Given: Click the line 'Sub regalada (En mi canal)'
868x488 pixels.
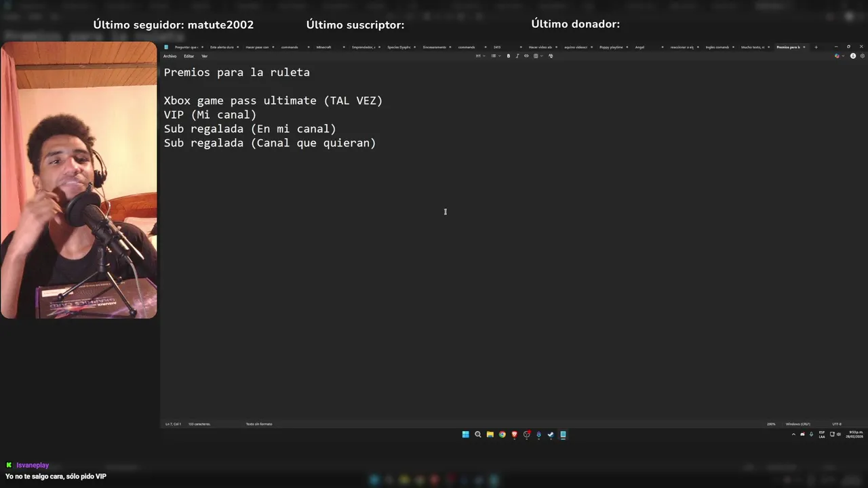Looking at the screenshot, I should click(250, 129).
